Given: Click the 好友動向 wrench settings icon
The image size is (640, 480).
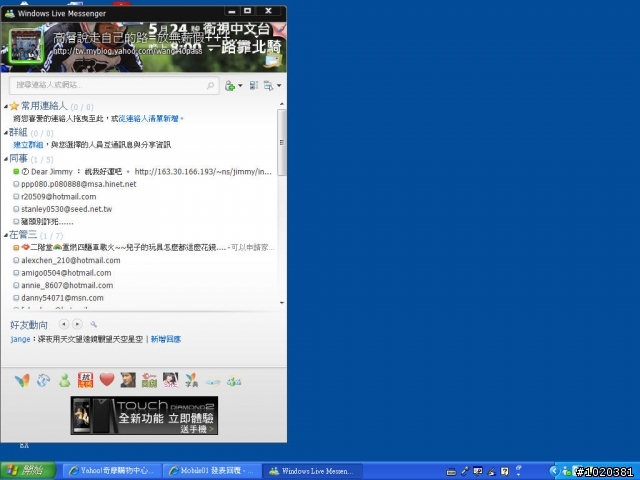Looking at the screenshot, I should coord(93,324).
